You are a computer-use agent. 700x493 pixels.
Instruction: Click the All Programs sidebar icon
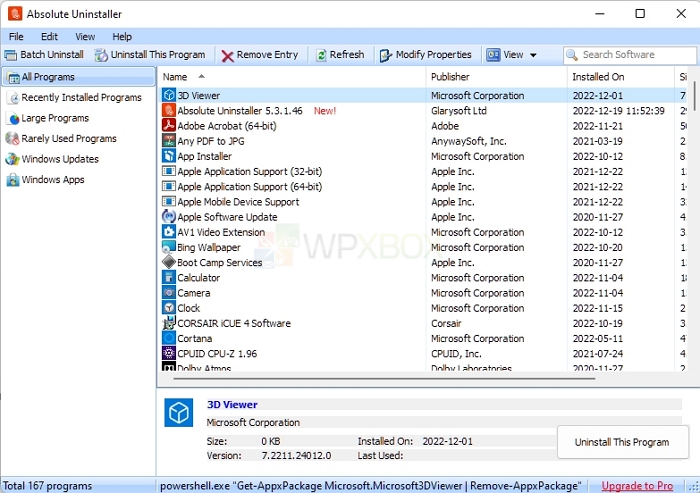point(14,77)
